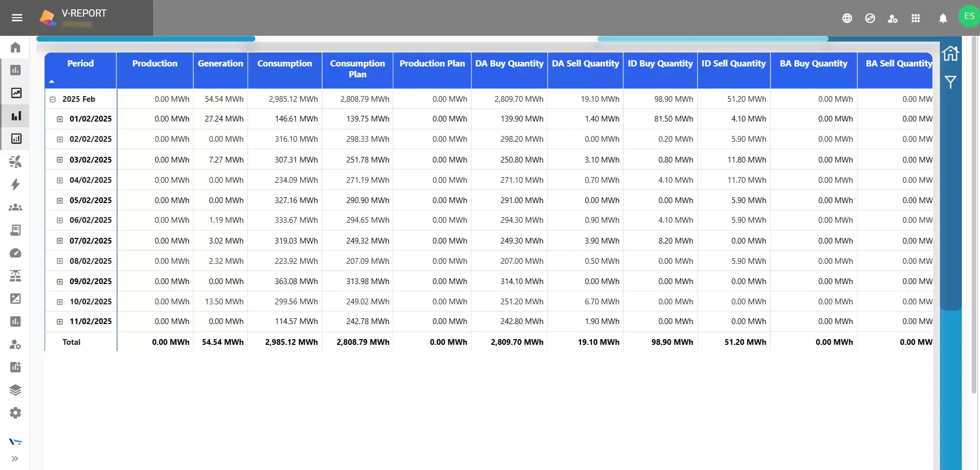Open the apps grid launcher
This screenshot has width=980, height=470.
click(x=916, y=19)
